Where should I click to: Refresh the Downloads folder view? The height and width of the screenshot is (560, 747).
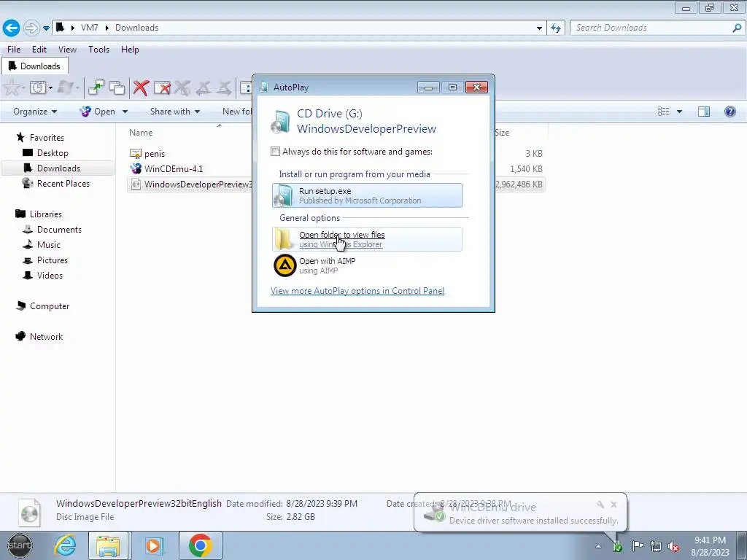556,28
